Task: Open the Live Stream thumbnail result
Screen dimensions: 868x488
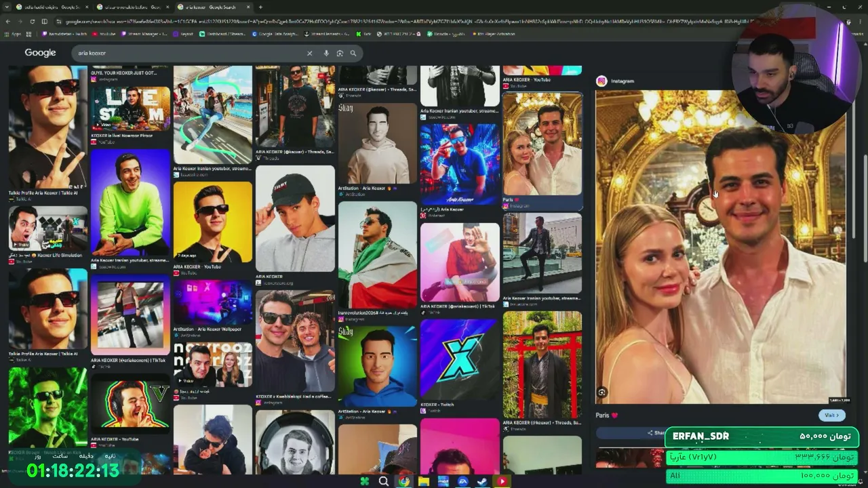Action: 130,108
